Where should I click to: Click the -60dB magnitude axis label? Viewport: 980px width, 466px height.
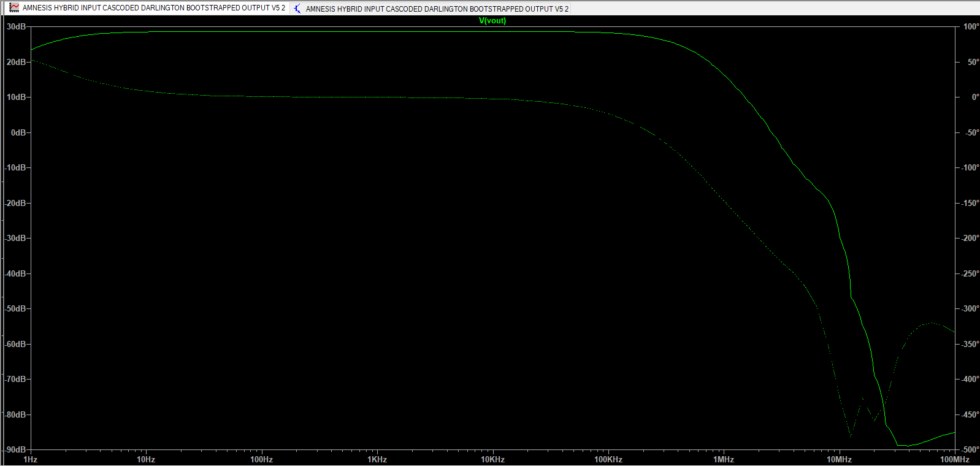point(15,344)
